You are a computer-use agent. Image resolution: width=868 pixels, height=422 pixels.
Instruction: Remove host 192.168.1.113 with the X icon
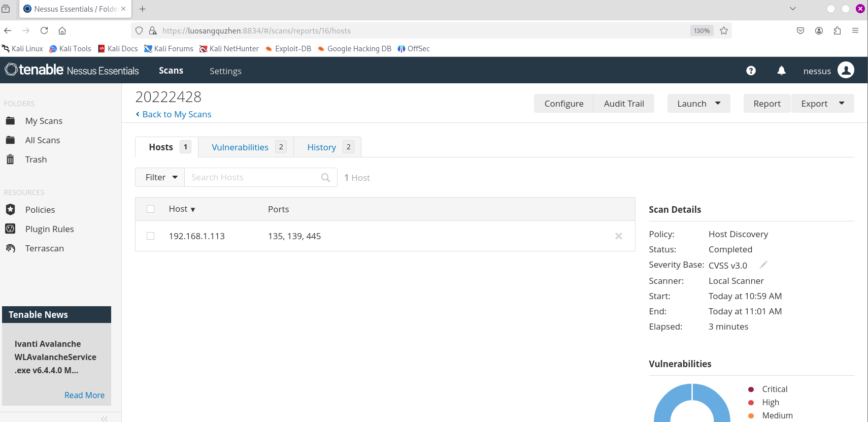(618, 236)
